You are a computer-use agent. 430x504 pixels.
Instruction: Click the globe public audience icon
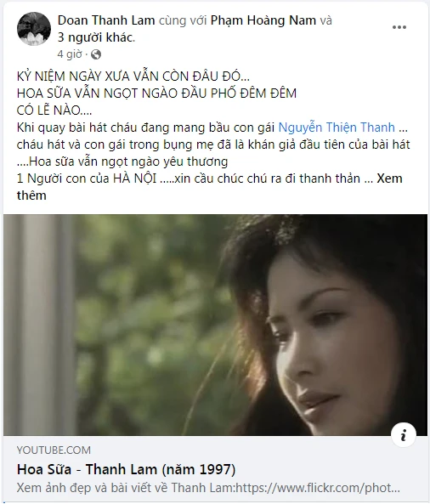coord(96,54)
